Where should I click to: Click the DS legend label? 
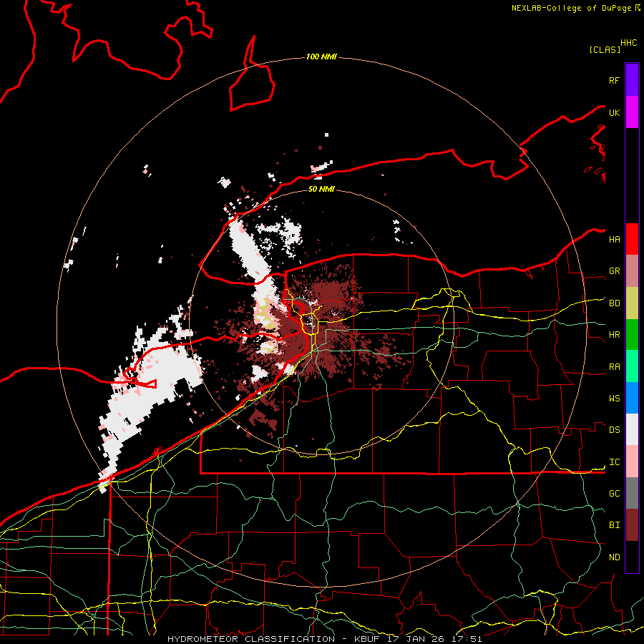tap(614, 430)
